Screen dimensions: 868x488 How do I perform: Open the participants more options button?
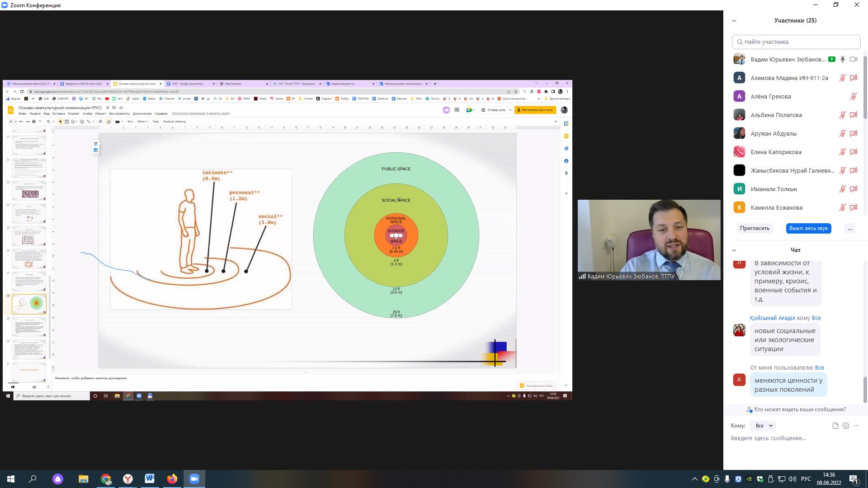click(x=849, y=228)
